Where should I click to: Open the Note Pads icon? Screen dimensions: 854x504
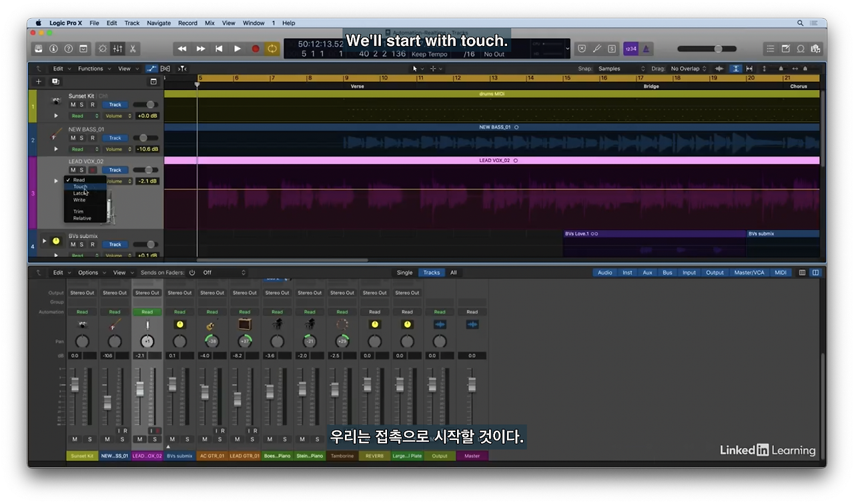785,49
